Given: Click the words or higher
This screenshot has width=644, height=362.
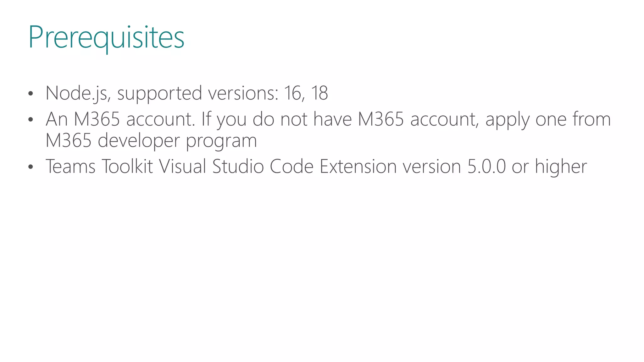Looking at the screenshot, I should click(549, 167).
